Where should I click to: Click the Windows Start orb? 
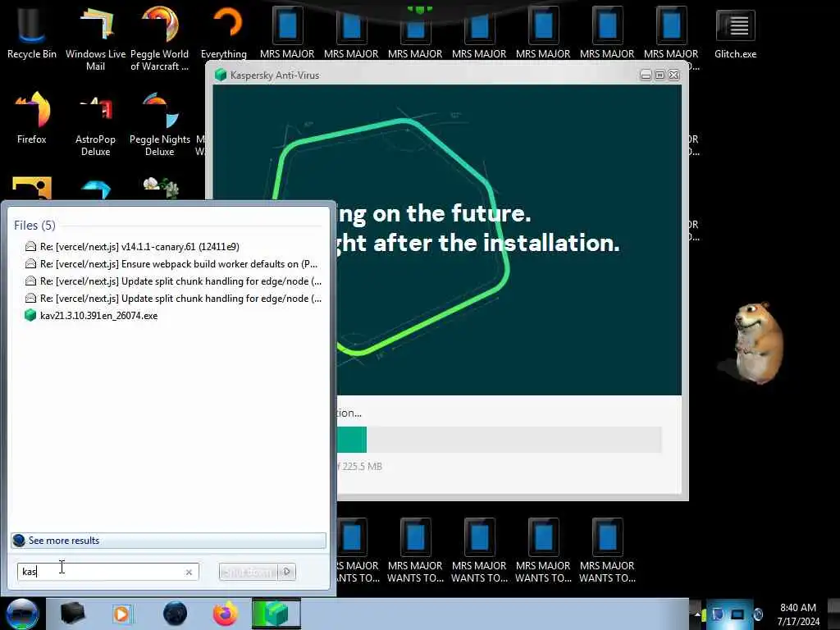click(22, 614)
